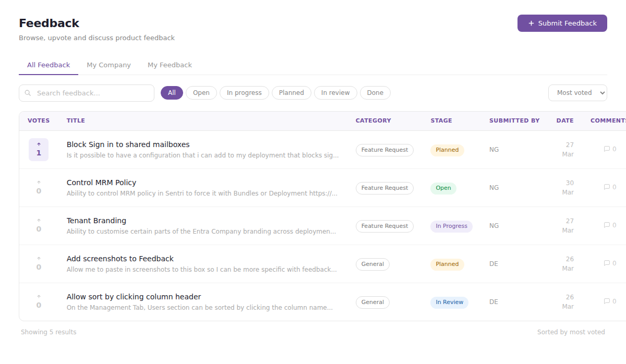Upvote Allow sort by clicking column header
626x364 pixels.
pyautogui.click(x=39, y=301)
